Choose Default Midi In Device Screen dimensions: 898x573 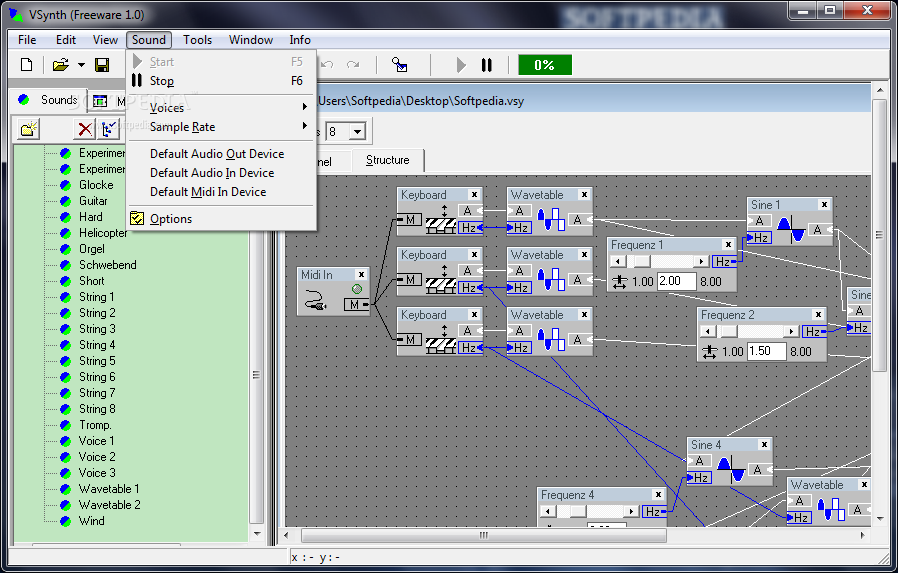[222, 192]
